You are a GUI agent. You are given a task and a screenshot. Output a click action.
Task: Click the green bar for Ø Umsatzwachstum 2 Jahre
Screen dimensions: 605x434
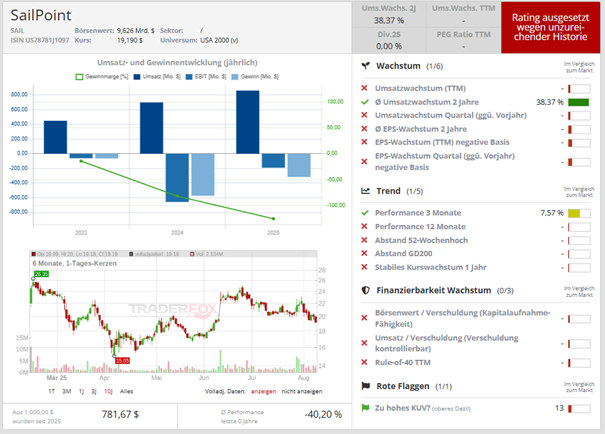579,102
